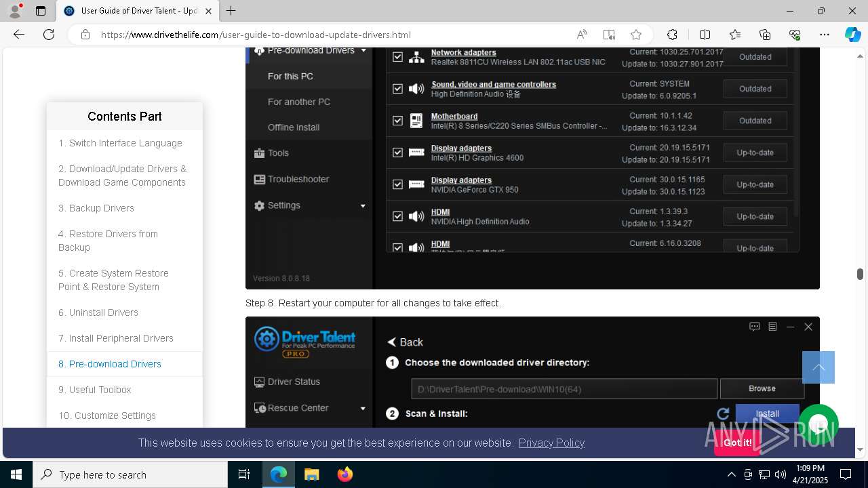
Task: Refresh the current page
Action: (x=49, y=35)
